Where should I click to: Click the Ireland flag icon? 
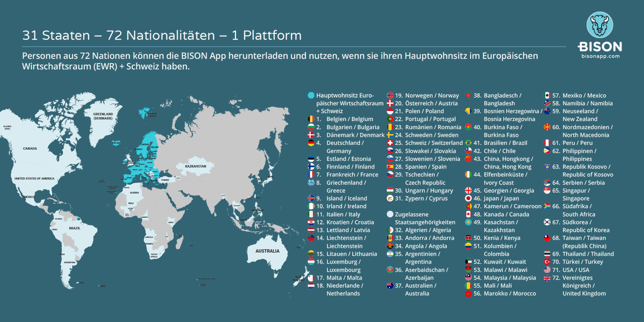pos(311,207)
